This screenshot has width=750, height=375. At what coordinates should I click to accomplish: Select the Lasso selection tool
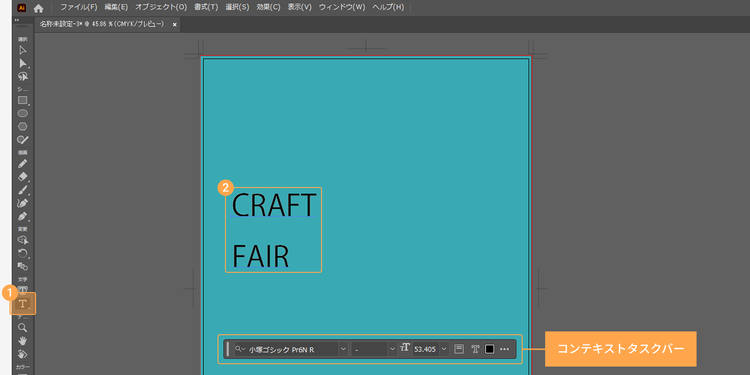[x=22, y=77]
